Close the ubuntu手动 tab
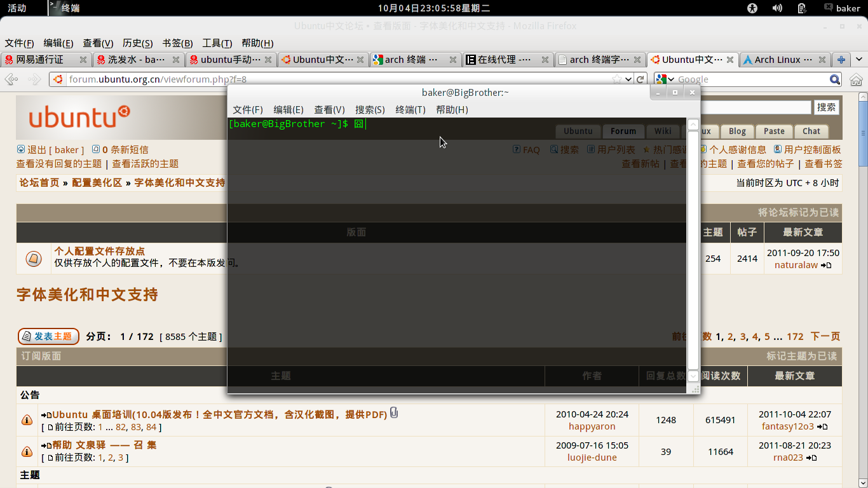This screenshot has width=868, height=488. pyautogui.click(x=268, y=60)
